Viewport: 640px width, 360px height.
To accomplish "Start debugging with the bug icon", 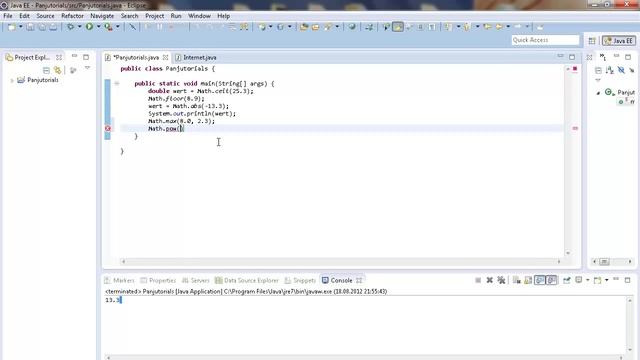I will (x=71, y=27).
